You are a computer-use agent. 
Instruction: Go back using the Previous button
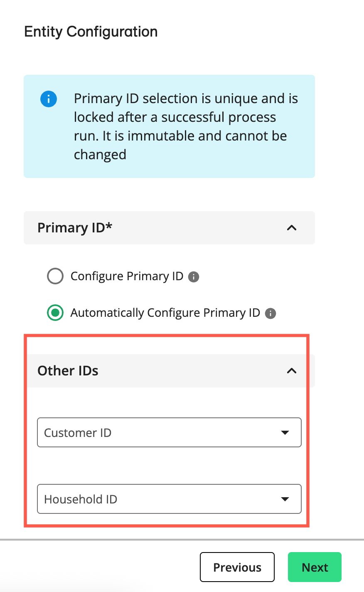(x=237, y=567)
